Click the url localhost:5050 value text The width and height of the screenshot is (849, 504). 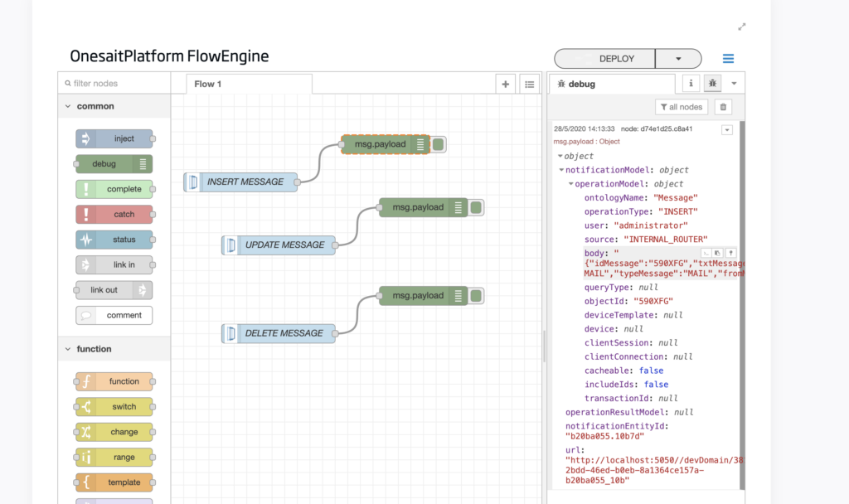[655, 470]
